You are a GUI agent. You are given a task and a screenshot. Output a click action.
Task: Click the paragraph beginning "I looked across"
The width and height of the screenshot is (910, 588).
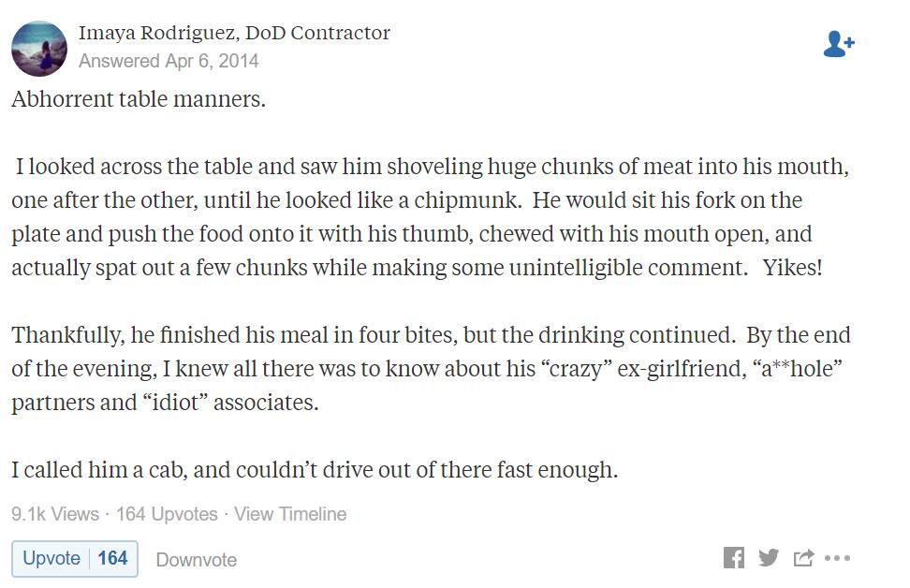click(430, 217)
